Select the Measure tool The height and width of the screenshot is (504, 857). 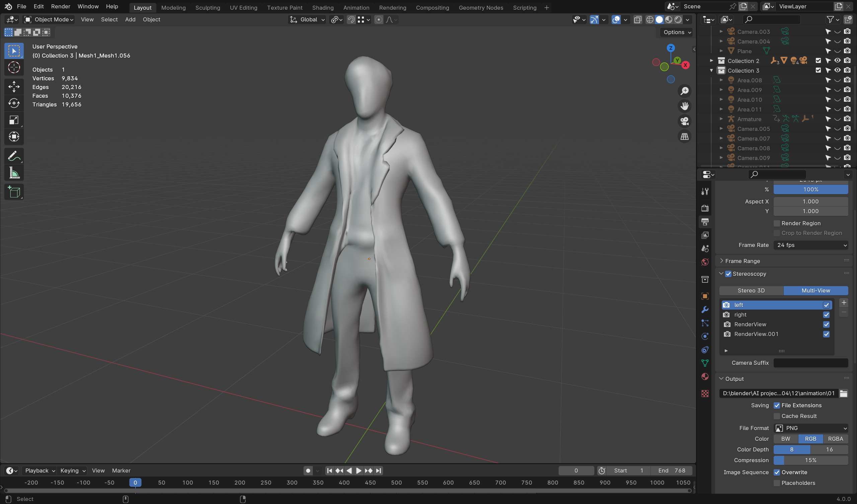14,173
